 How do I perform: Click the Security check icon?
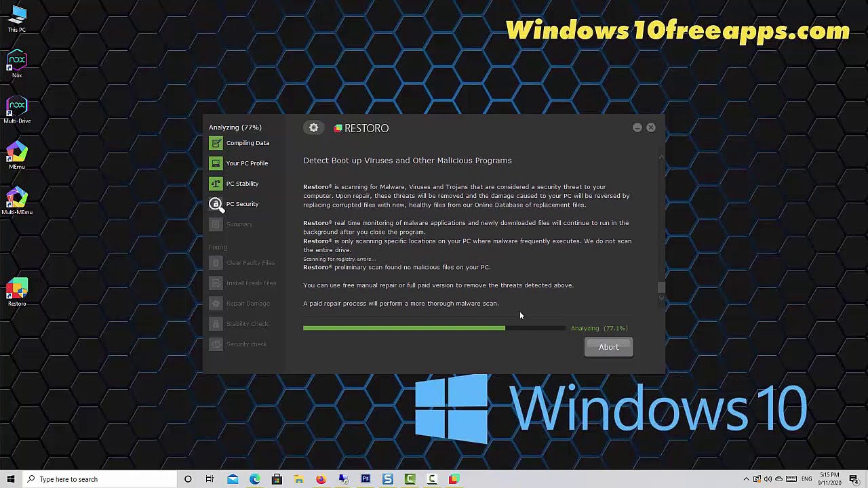216,344
